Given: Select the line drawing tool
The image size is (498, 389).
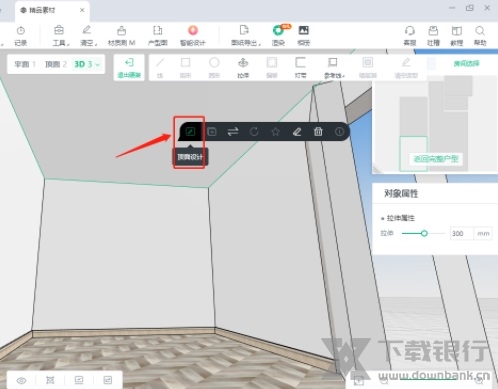Looking at the screenshot, I should click(160, 68).
